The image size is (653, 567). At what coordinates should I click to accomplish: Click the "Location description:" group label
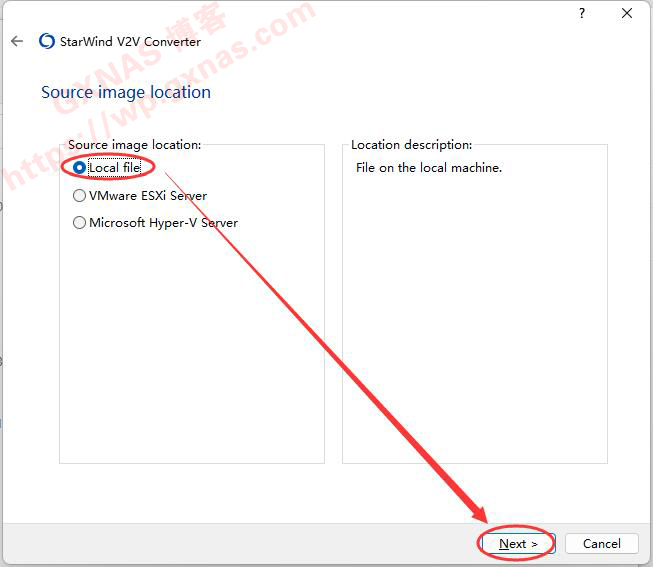(411, 145)
